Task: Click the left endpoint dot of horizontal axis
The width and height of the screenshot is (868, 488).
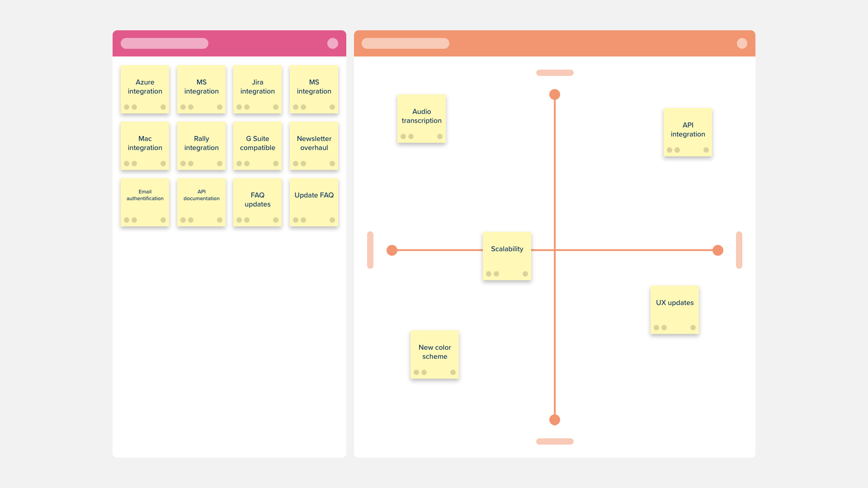Action: [x=392, y=250]
